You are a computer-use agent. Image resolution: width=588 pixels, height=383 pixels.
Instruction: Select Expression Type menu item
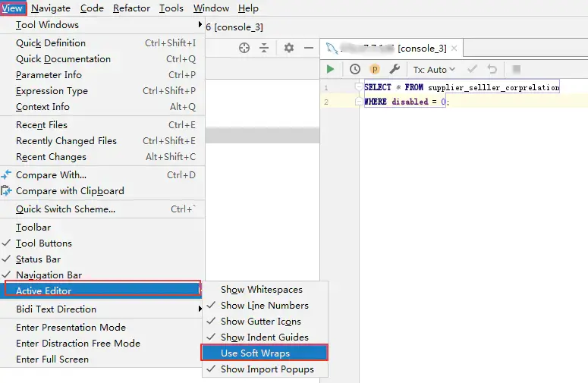coord(102,91)
